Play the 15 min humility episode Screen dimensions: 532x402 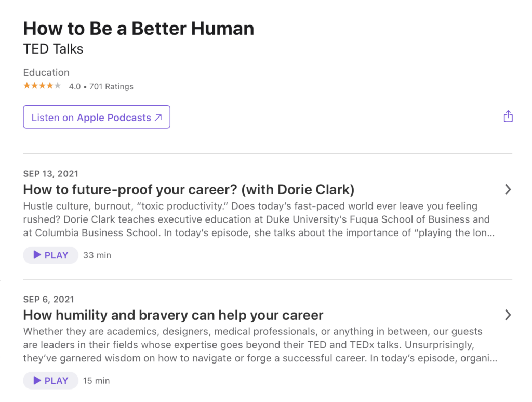(51, 381)
